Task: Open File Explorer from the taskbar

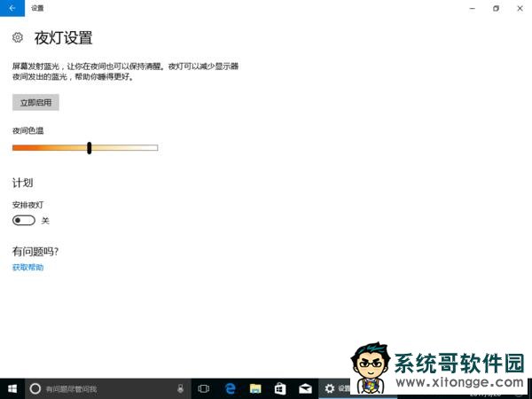Action: tap(255, 389)
